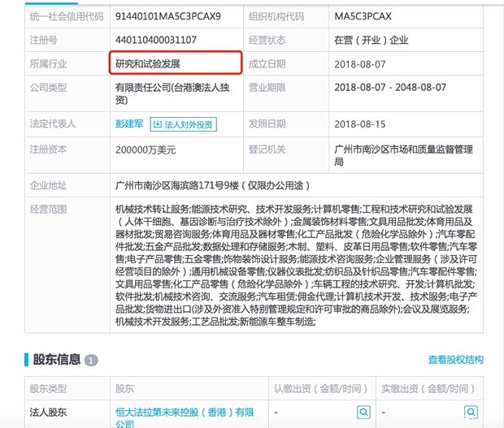Click founding date 2018-08-07 value

[360, 64]
